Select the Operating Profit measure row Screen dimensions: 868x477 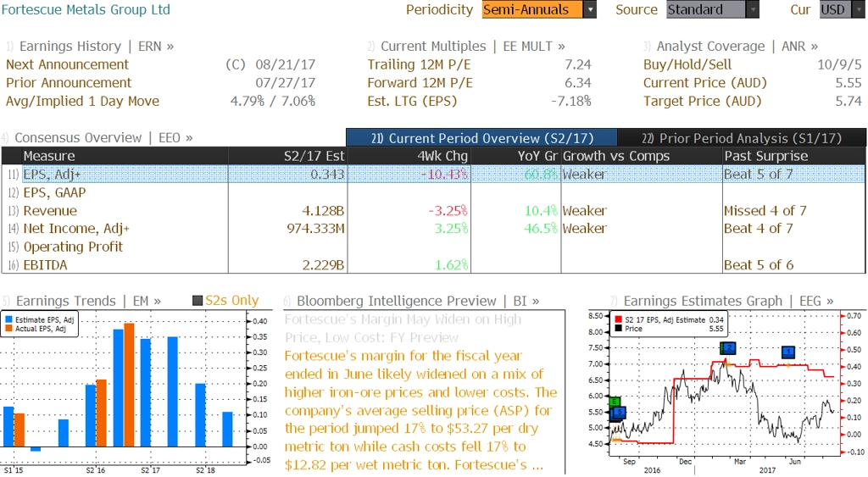pyautogui.click(x=433, y=247)
